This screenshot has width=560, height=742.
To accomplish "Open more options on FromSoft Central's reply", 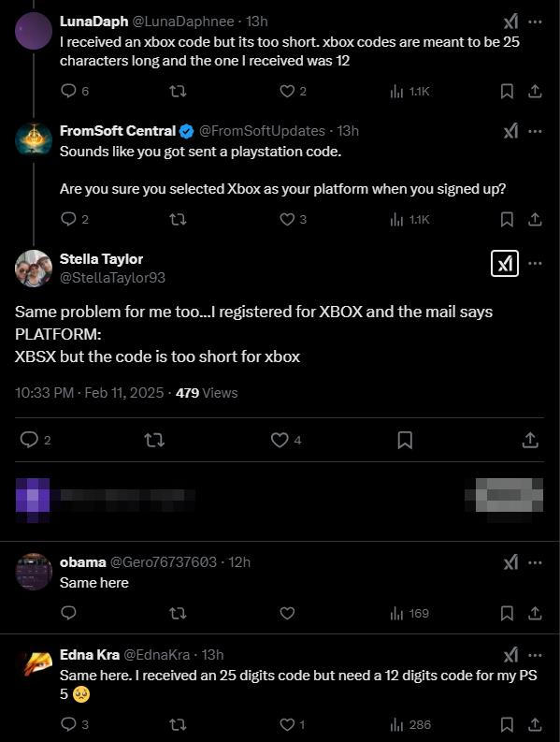I will [x=535, y=131].
